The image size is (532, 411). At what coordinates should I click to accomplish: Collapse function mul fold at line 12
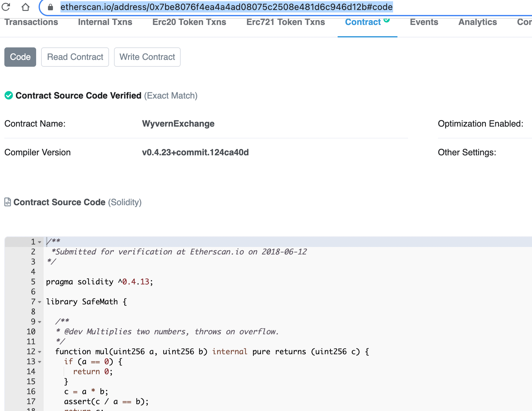coord(40,352)
